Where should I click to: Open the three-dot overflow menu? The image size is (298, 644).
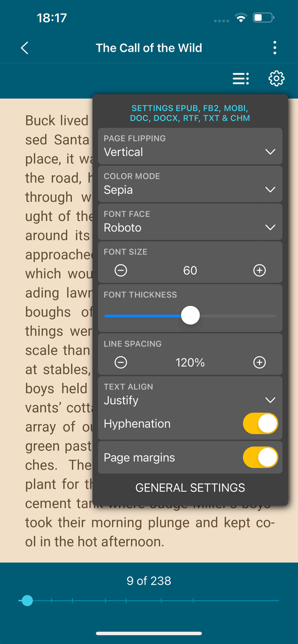click(x=274, y=48)
